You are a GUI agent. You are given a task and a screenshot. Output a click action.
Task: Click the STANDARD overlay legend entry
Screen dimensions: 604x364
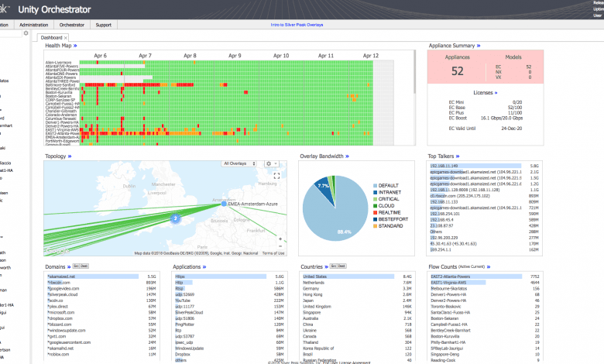(x=388, y=226)
